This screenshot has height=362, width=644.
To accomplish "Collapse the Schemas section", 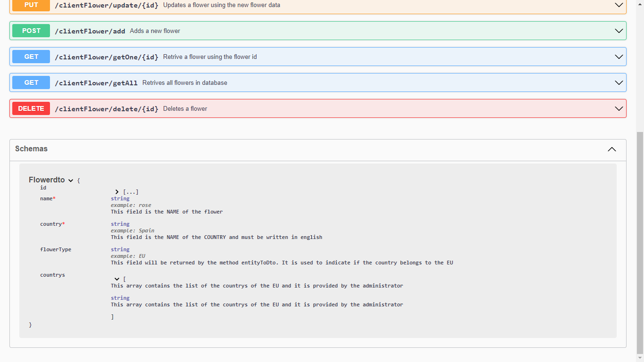I will [611, 149].
